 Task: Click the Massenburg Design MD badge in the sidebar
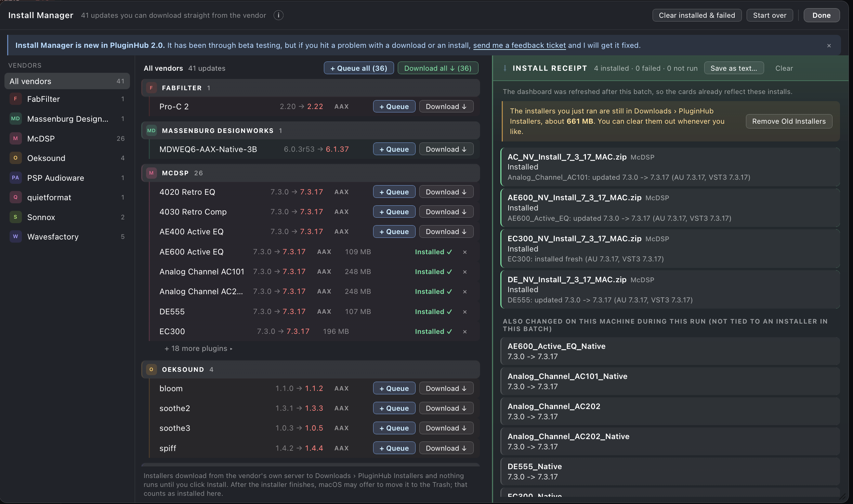(15, 119)
